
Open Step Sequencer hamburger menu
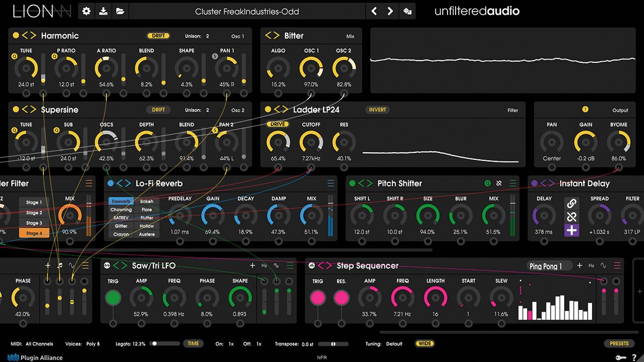617,265
